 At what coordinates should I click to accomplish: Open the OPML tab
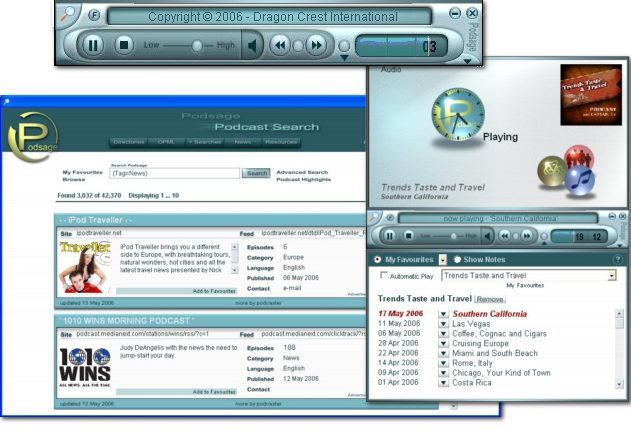166,142
